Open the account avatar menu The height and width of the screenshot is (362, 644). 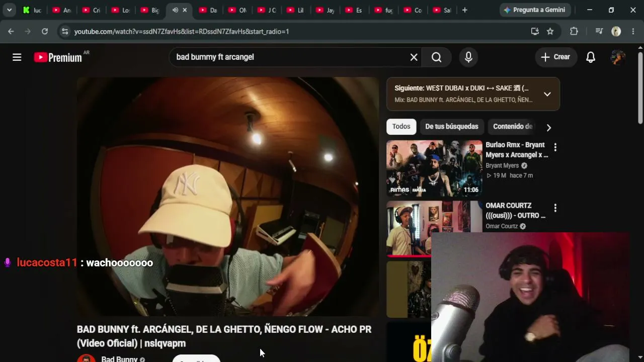coord(618,57)
